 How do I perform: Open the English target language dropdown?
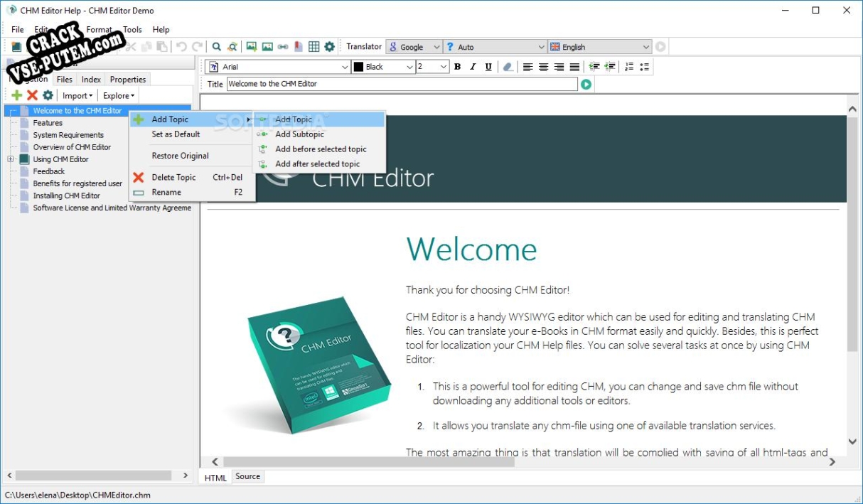click(x=600, y=47)
